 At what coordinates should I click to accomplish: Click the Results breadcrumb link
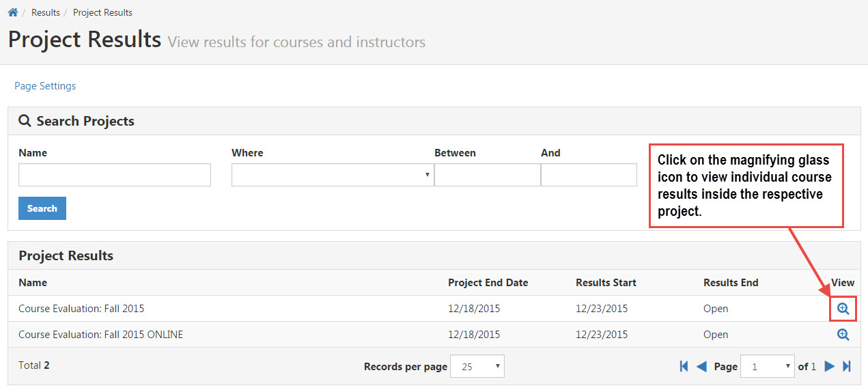coord(46,12)
